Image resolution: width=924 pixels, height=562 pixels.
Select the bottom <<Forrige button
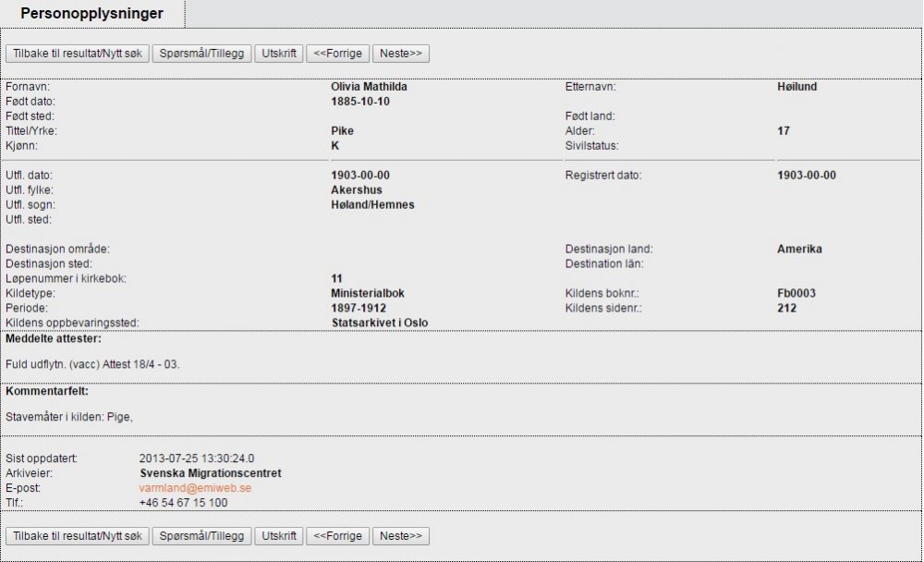pyautogui.click(x=337, y=536)
